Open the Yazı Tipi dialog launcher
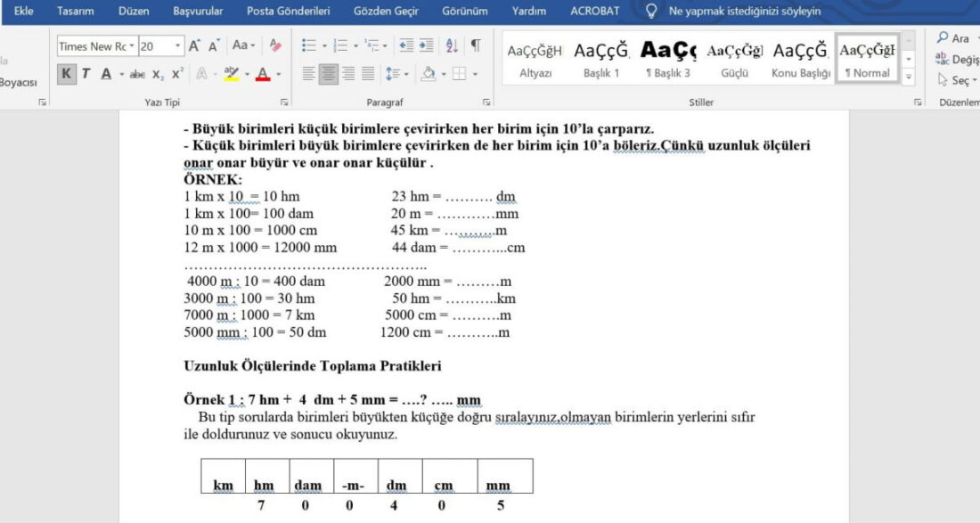The image size is (980, 523). point(284,102)
